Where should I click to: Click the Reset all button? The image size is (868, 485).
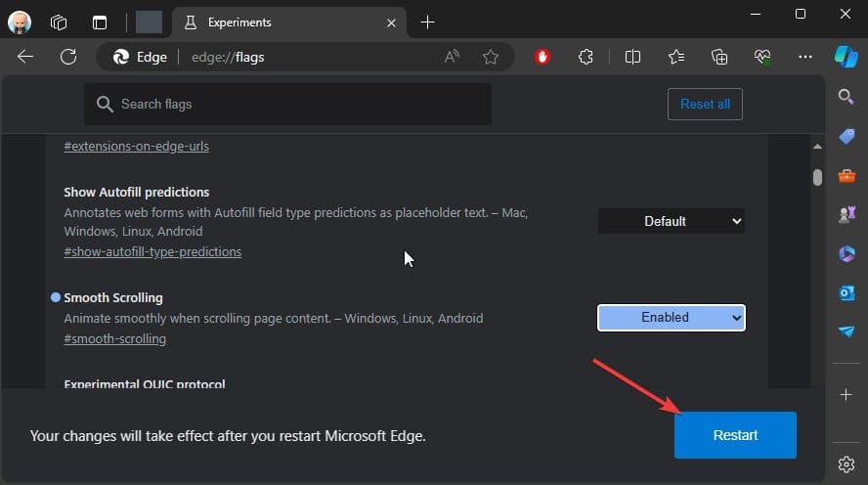(705, 104)
